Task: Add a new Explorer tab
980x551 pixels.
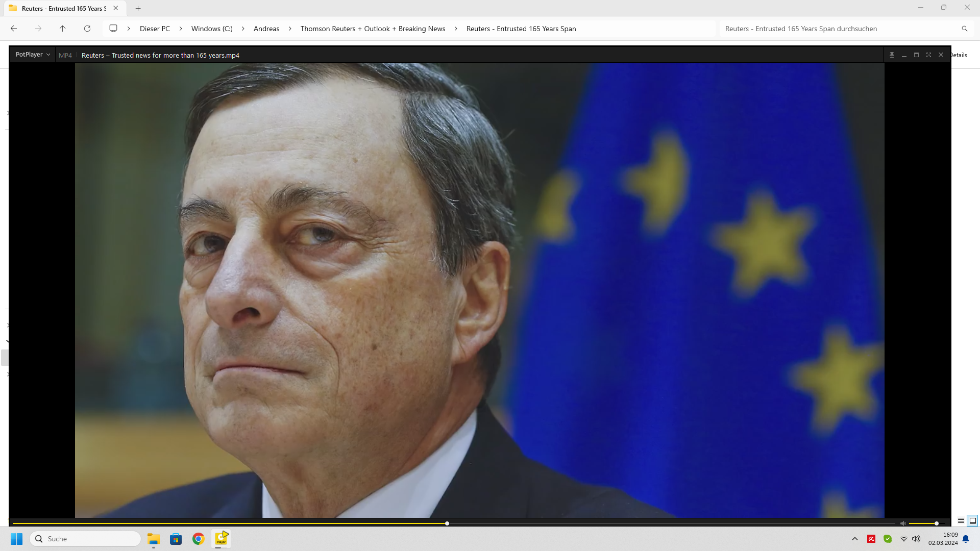Action: (138, 8)
